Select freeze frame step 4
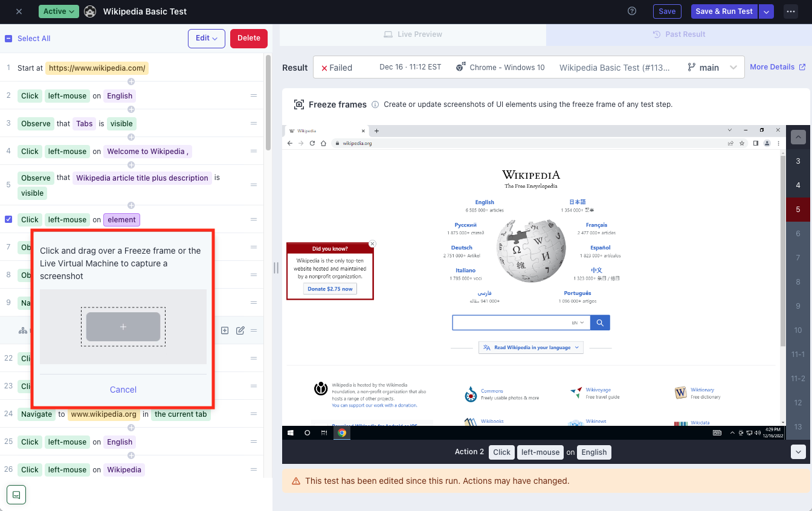This screenshot has width=812, height=511. [798, 185]
